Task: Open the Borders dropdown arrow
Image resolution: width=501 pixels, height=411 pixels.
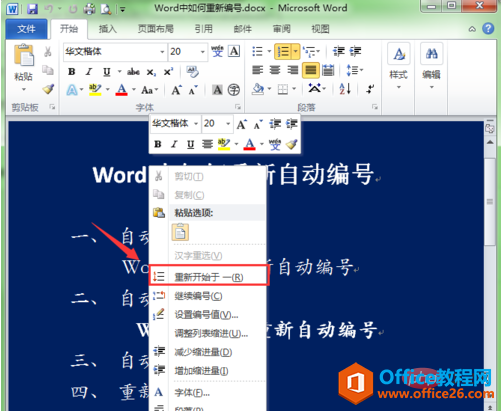Action: (x=294, y=89)
